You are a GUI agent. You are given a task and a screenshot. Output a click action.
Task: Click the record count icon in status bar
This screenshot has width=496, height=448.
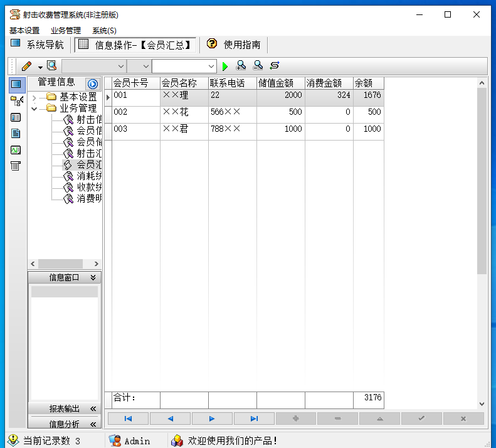point(13,440)
